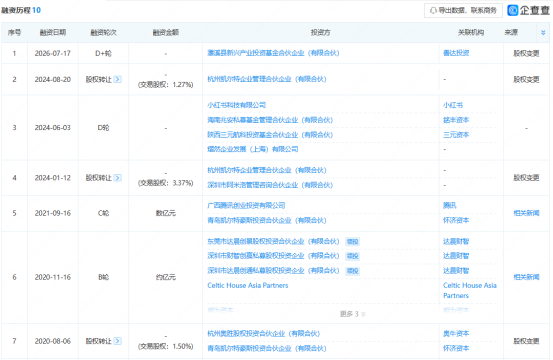Open the (上海) 有限公司 investor link in D轮 row
Viewport: 553px width, 360px height.
pos(253,149)
